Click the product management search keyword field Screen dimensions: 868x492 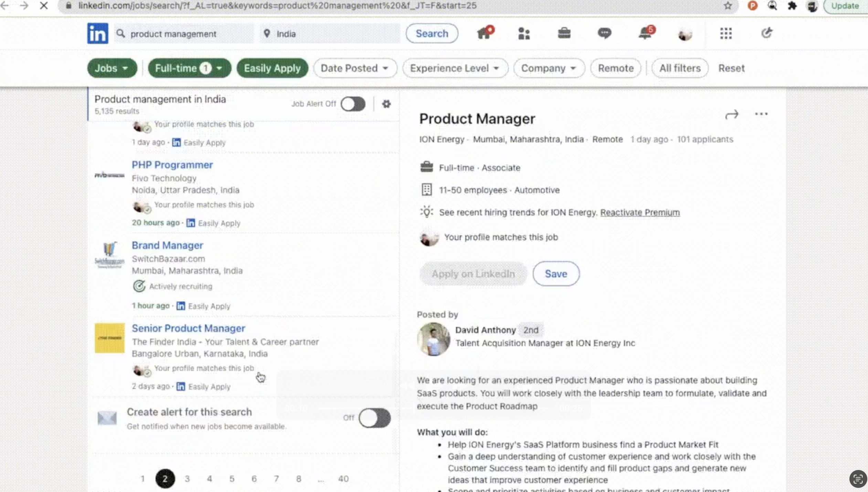point(184,34)
